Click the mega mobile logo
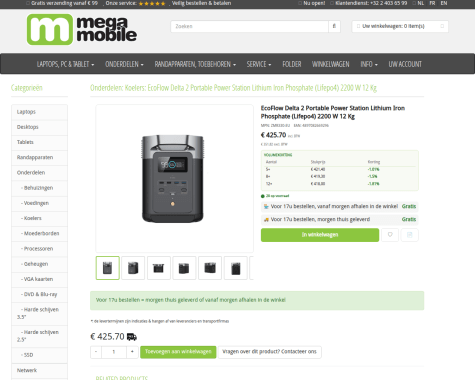 point(82,29)
